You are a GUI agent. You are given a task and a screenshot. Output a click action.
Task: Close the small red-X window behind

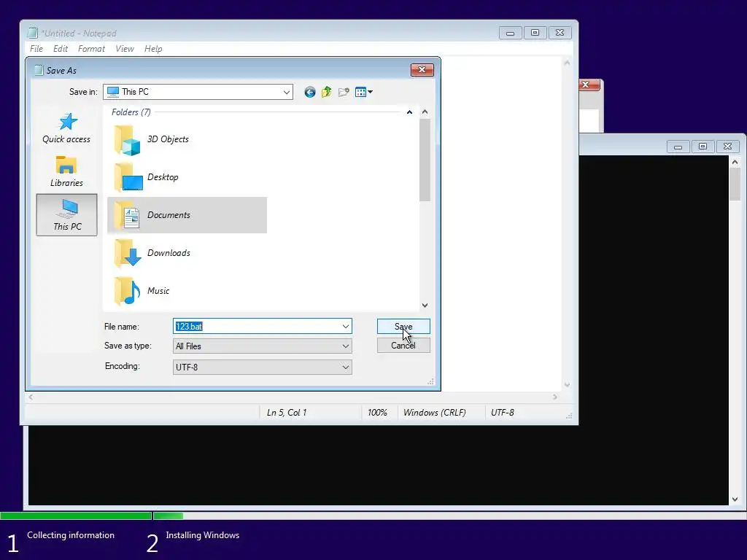(x=589, y=85)
